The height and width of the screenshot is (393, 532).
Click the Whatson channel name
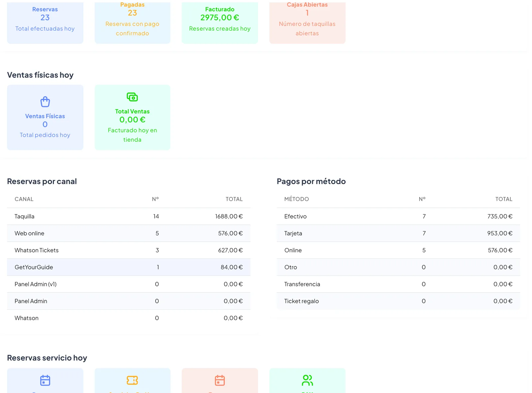tap(27, 318)
